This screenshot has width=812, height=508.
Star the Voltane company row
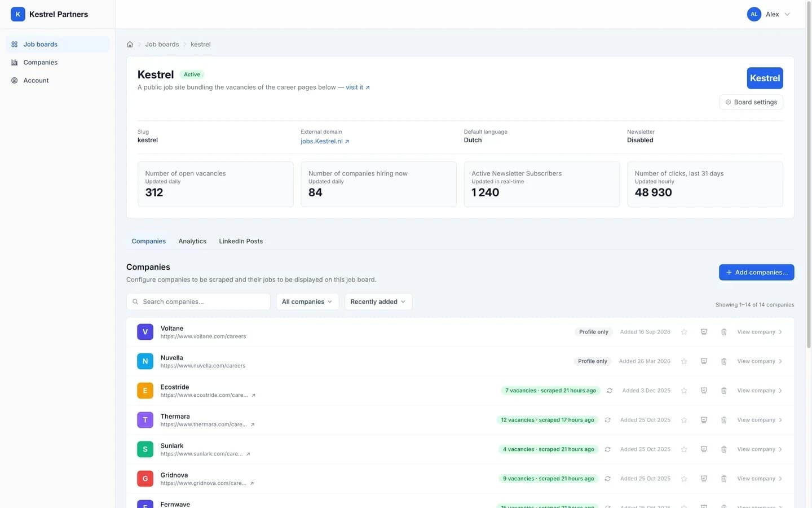click(684, 332)
